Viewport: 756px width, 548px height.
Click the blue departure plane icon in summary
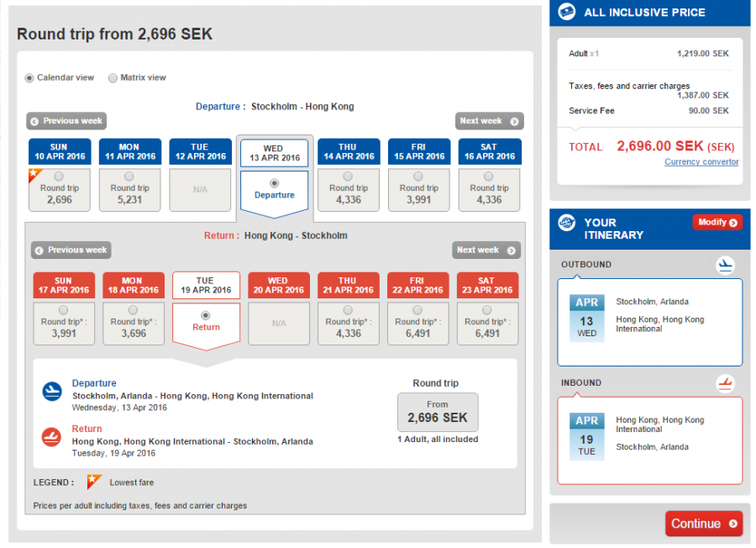52,391
